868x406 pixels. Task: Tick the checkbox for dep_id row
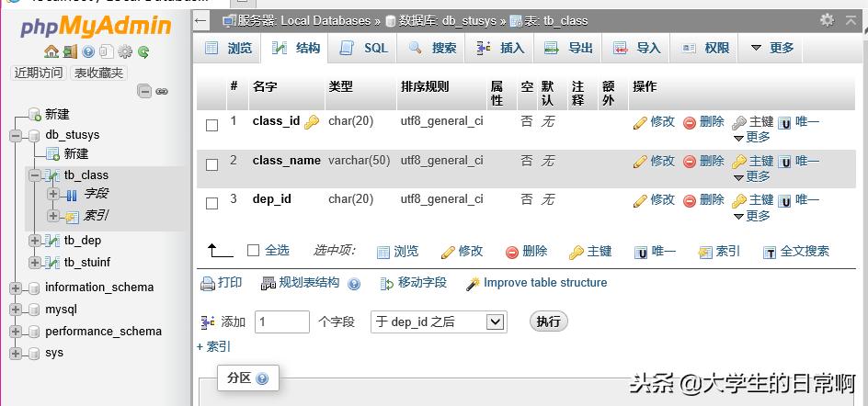click(212, 204)
